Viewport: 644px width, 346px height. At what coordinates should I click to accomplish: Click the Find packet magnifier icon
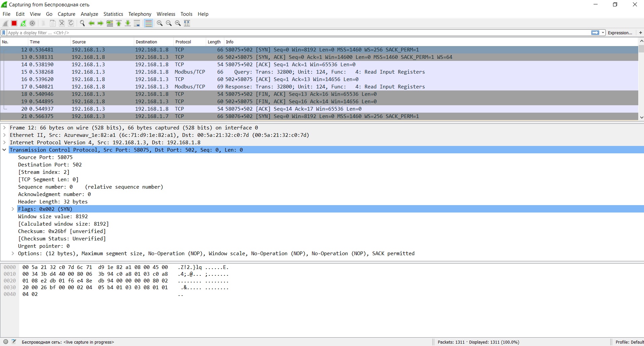click(x=82, y=23)
